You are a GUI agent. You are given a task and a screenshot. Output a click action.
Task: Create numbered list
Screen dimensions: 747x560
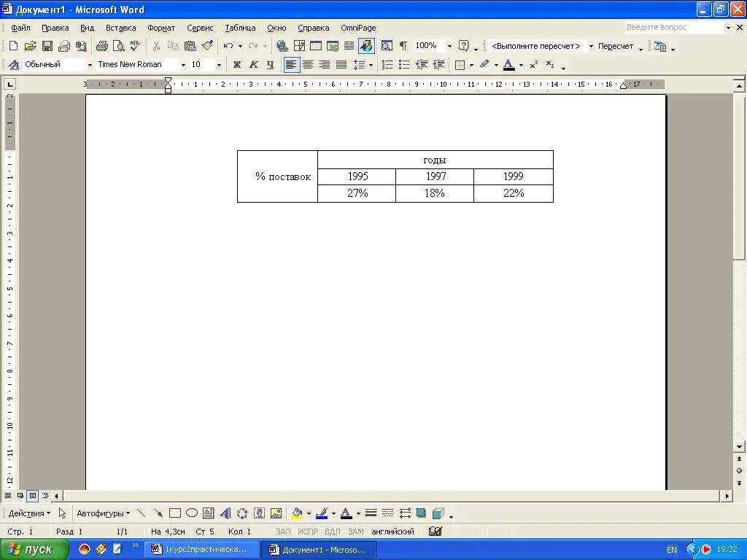pyautogui.click(x=387, y=65)
